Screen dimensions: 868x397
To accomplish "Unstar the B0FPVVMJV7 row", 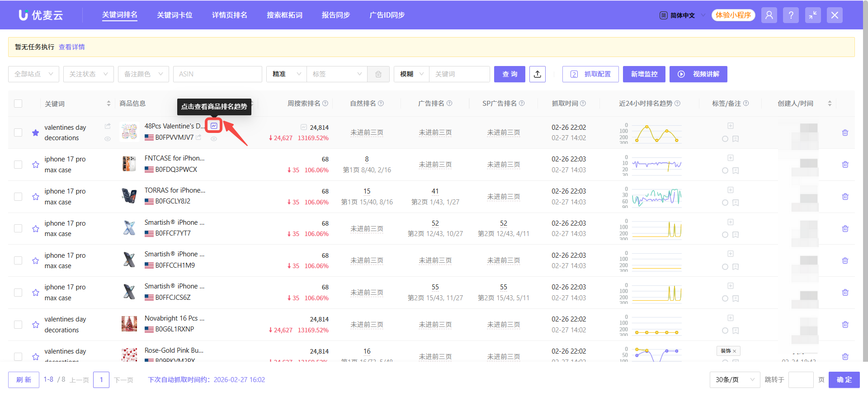I will (36, 132).
